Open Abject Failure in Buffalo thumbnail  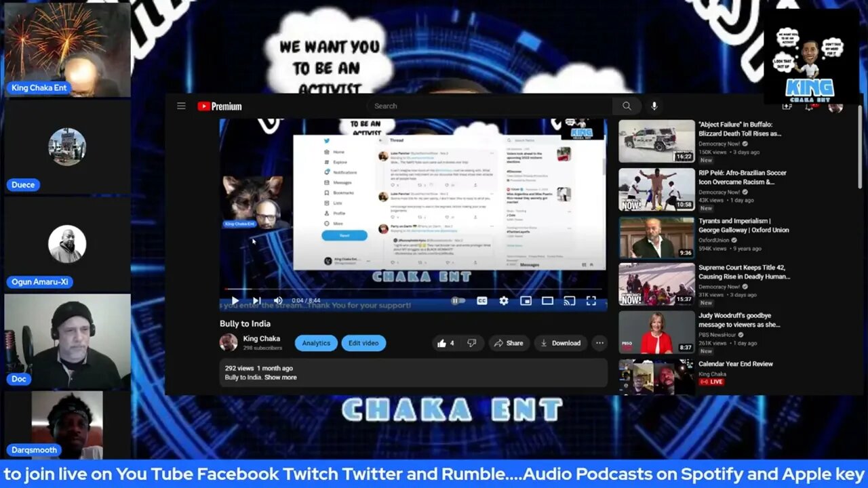[x=656, y=142]
